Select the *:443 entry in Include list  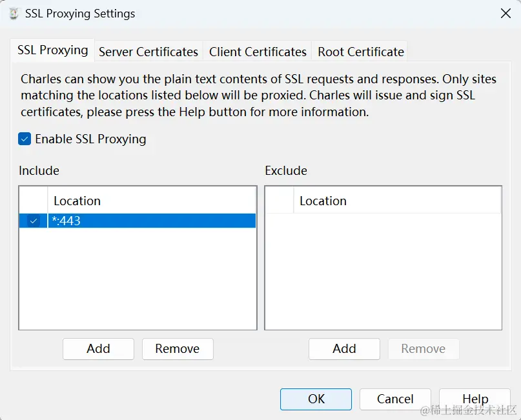138,221
